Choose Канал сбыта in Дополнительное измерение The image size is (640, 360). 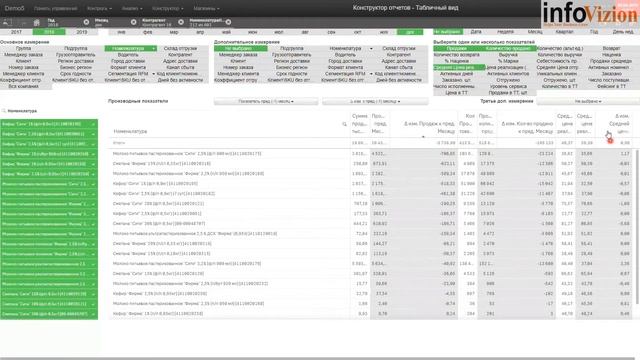(399, 67)
